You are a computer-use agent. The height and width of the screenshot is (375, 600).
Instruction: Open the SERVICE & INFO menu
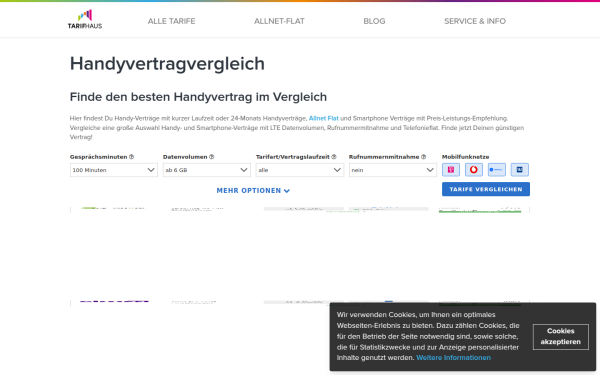click(x=475, y=21)
